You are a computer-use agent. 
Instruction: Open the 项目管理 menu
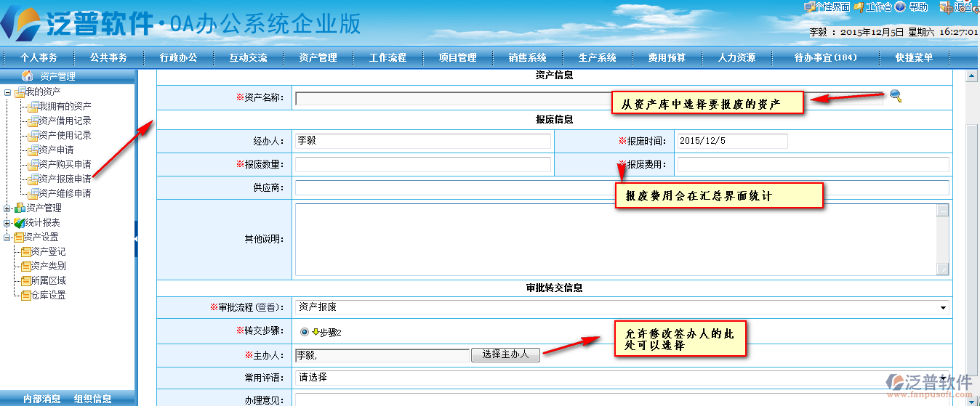click(457, 57)
